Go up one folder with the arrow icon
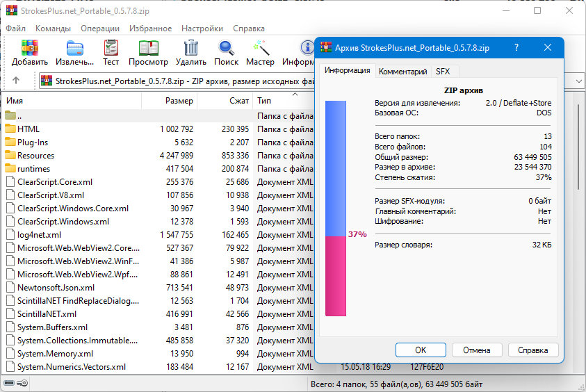586x392 pixels. [x=16, y=81]
